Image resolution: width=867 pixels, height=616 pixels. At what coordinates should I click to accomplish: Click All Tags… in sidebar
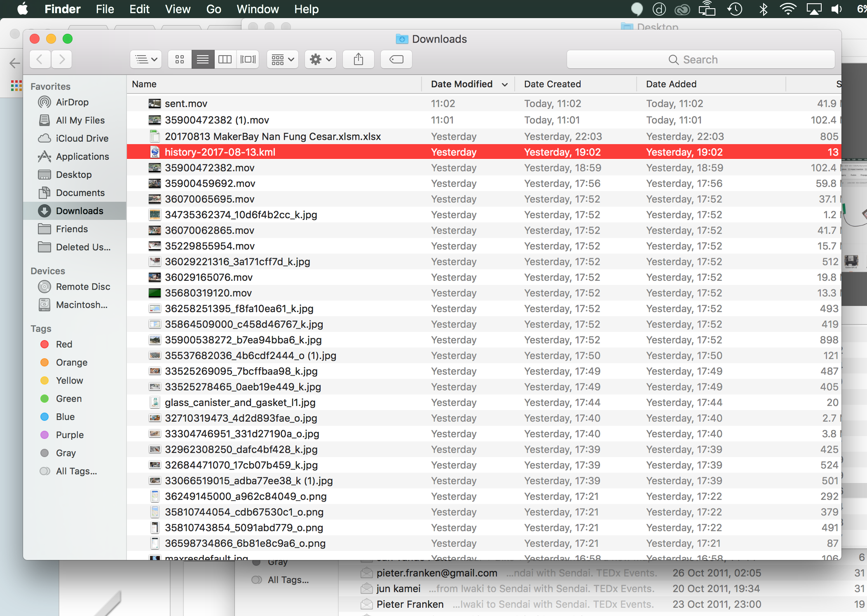76,471
